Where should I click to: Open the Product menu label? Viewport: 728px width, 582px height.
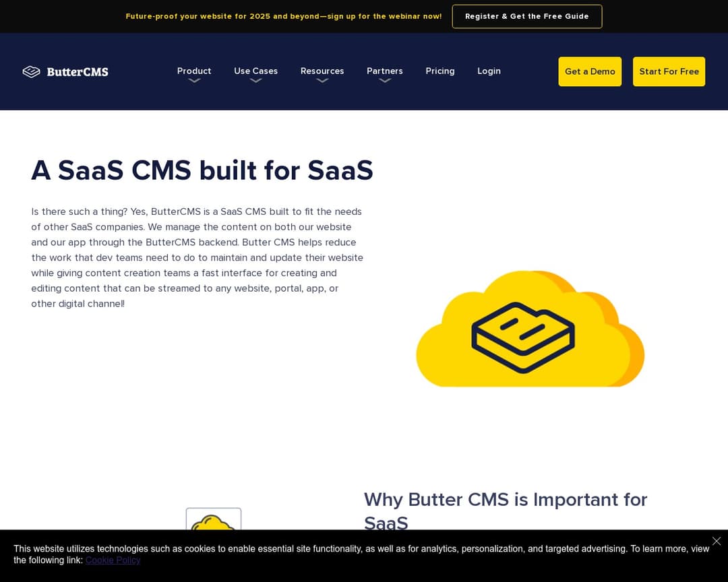(194, 71)
